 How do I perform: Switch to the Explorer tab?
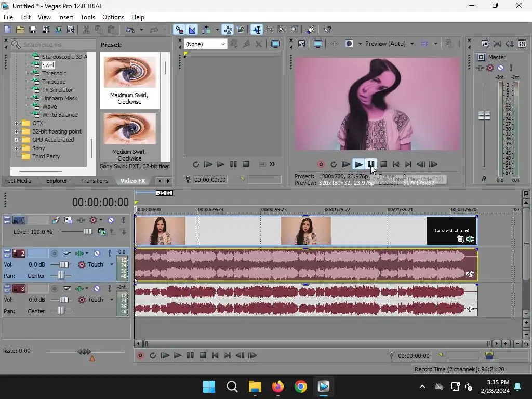pyautogui.click(x=57, y=181)
